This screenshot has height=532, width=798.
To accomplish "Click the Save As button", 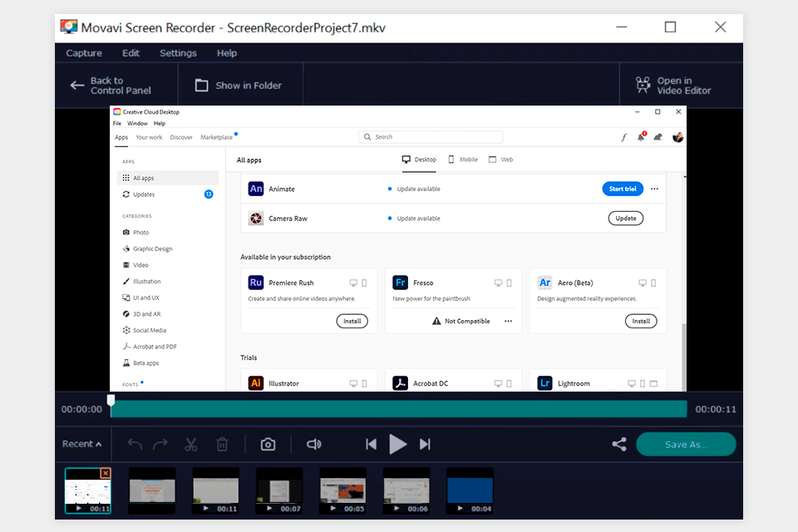I will [686, 445].
